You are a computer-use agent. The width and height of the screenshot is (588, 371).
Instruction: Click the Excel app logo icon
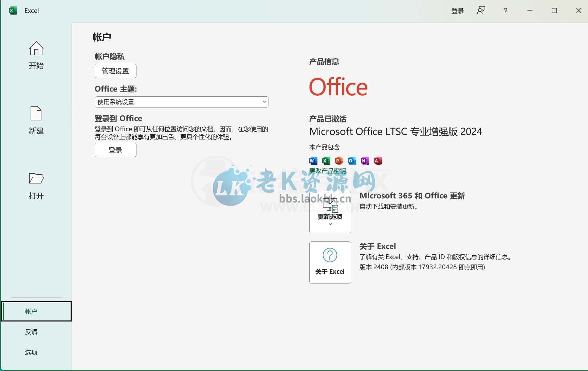pos(13,11)
